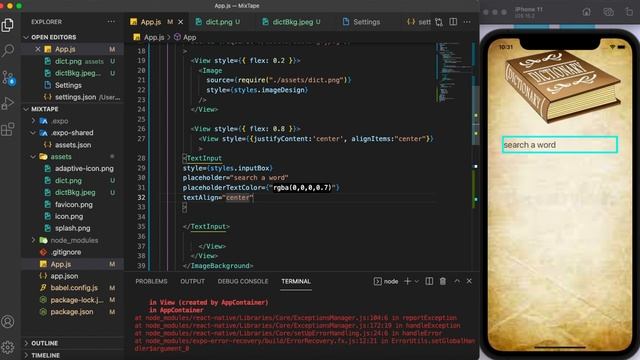Click line number 32 in gutter
Image resolution: width=640 pixels, height=360 pixels.
(141, 198)
